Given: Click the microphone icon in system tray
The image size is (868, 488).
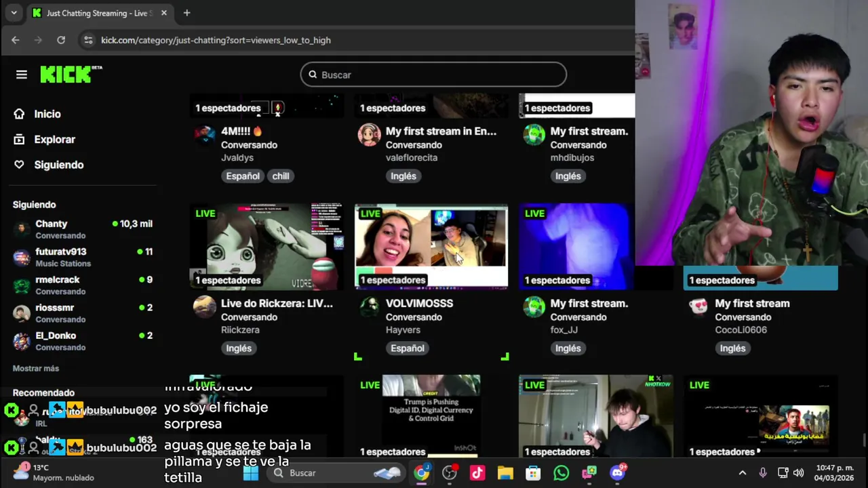Looking at the screenshot, I should pos(763,472).
